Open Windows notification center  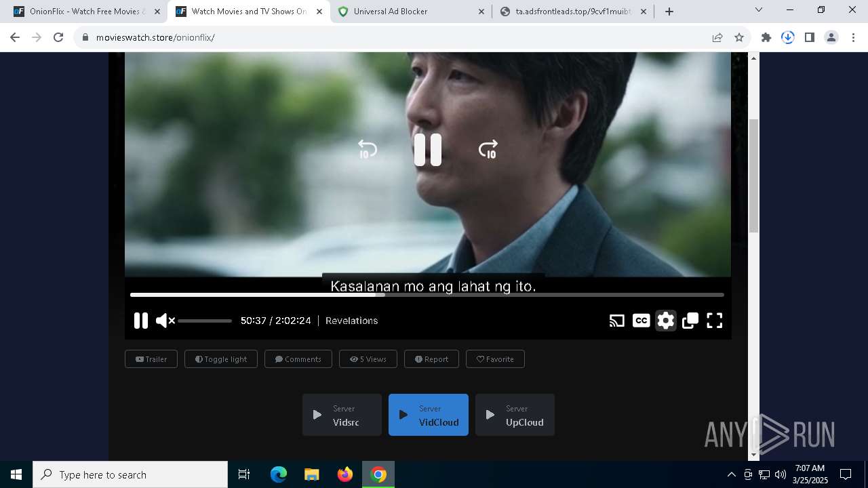(x=846, y=474)
